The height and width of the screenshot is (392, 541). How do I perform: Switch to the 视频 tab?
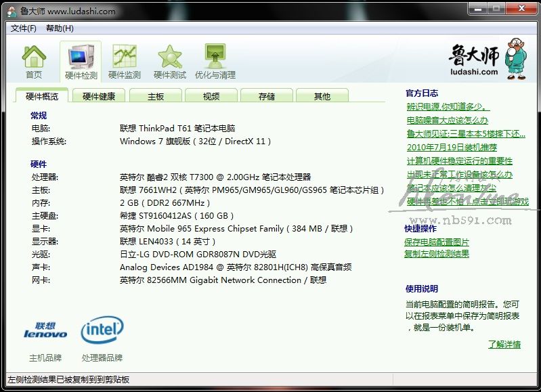tap(211, 96)
